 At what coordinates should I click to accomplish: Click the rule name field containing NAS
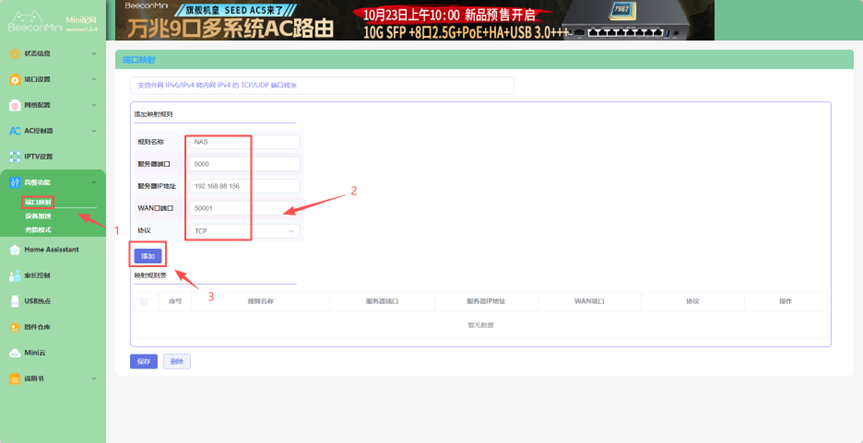click(245, 142)
